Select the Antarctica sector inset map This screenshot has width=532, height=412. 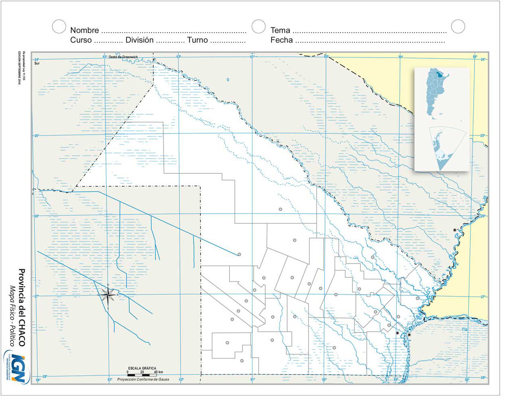[x=447, y=148]
